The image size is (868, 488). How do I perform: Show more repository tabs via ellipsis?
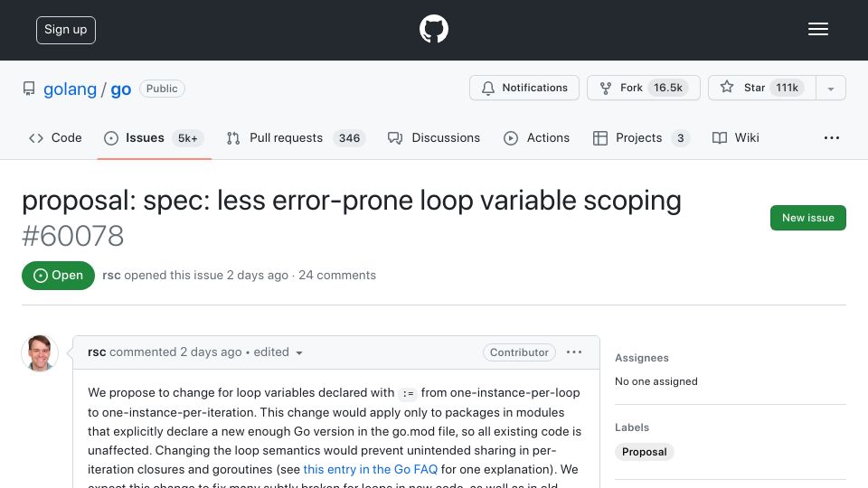(x=832, y=137)
